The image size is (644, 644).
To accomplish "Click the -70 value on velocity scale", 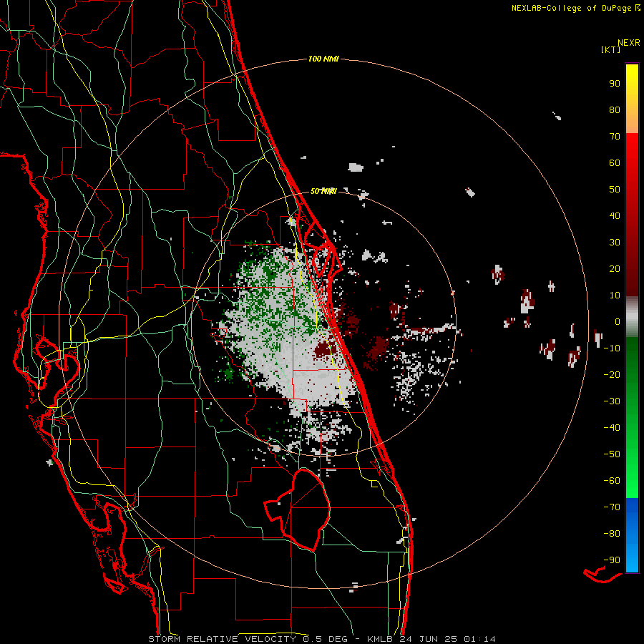I will (x=612, y=507).
